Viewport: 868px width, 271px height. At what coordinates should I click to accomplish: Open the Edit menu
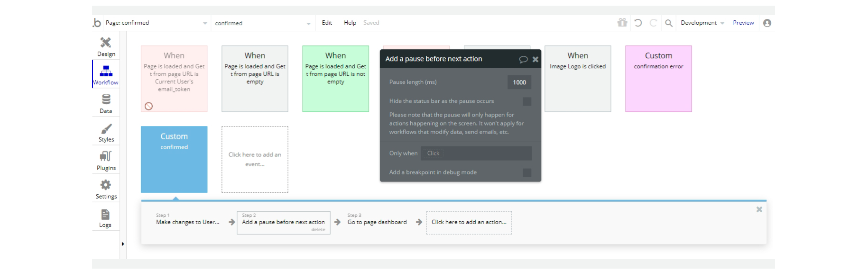pyautogui.click(x=327, y=23)
